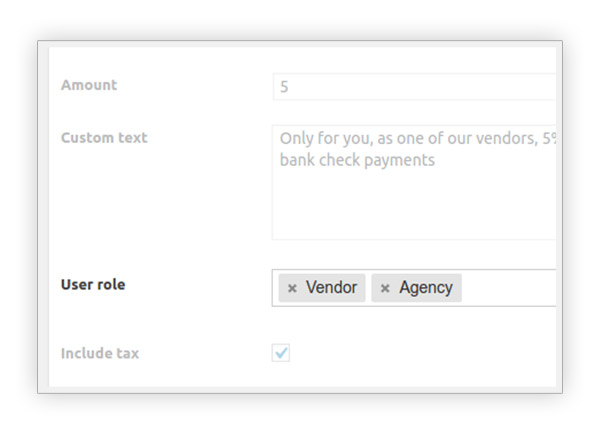Place cursor on value 5 in Amount

click(x=285, y=87)
